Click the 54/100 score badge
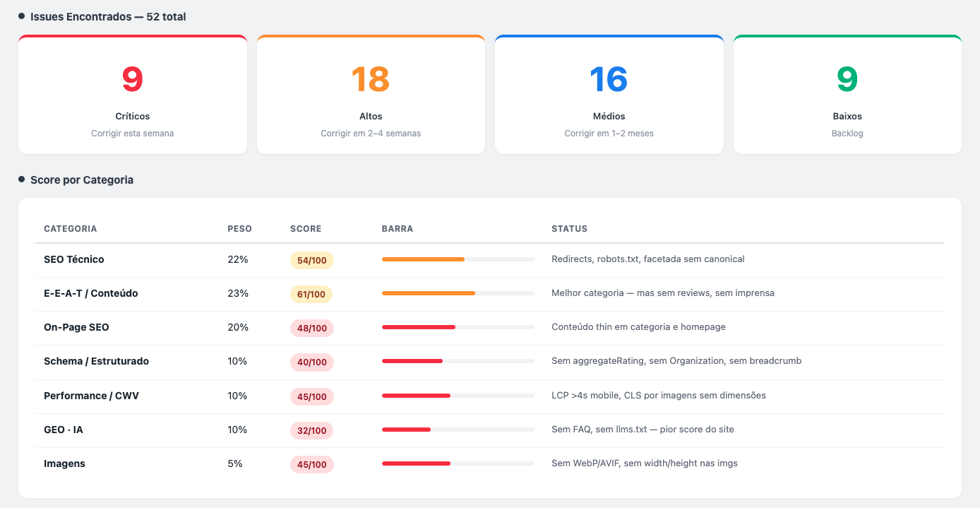Viewport: 980px width, 508px height. click(311, 261)
